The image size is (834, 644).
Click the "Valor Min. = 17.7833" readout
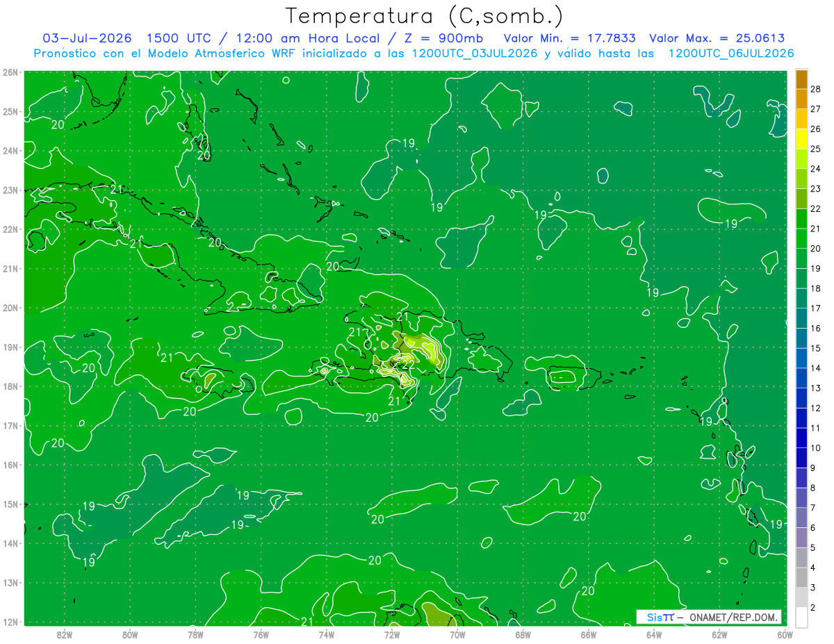570,39
